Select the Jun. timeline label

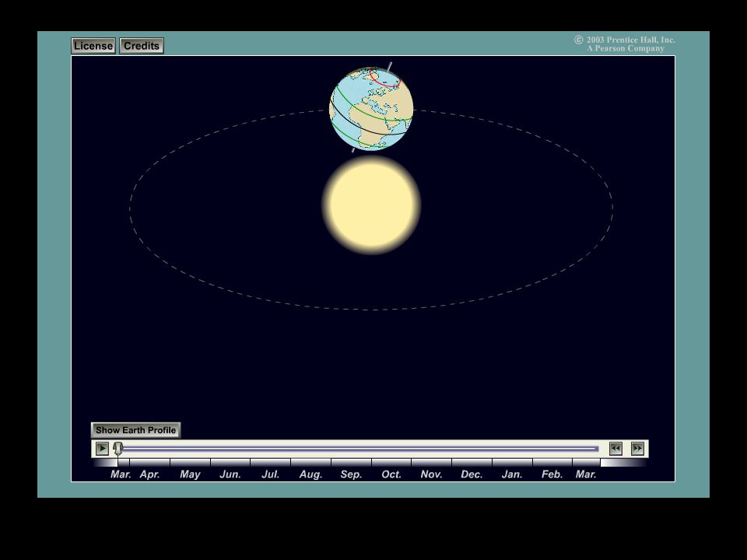(x=230, y=474)
